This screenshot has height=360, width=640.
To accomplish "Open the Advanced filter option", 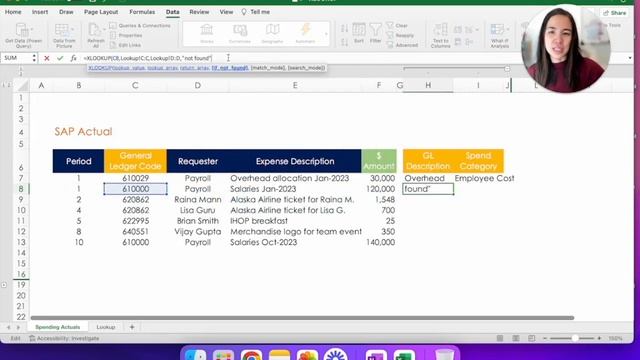I will coord(402,45).
